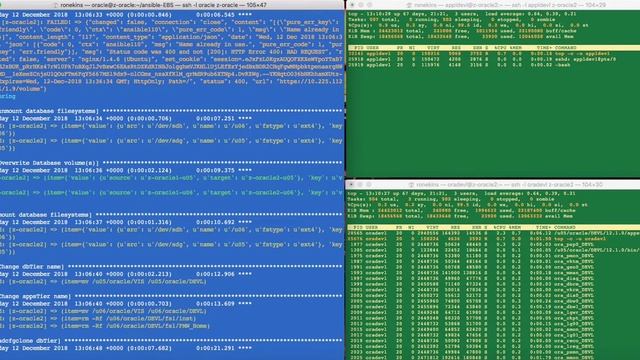
Task: Click the ora_ckpt_DEVL process row
Action: click(471, 318)
